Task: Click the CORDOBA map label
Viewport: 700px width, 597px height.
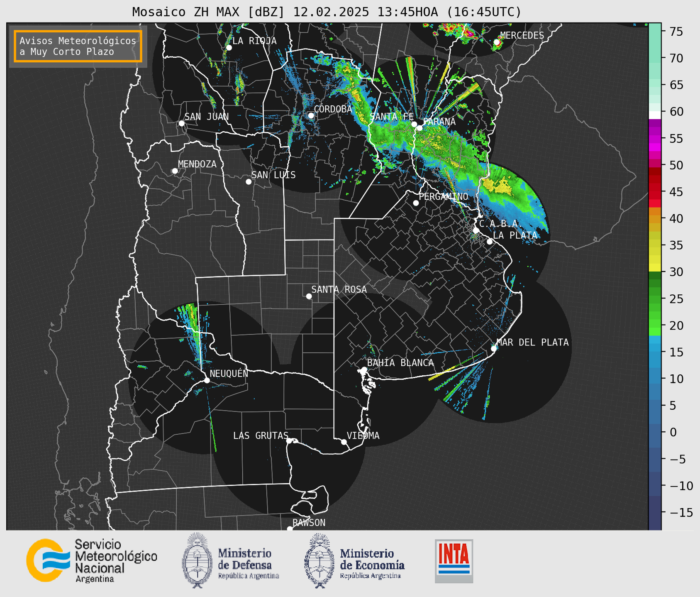Action: [x=333, y=109]
